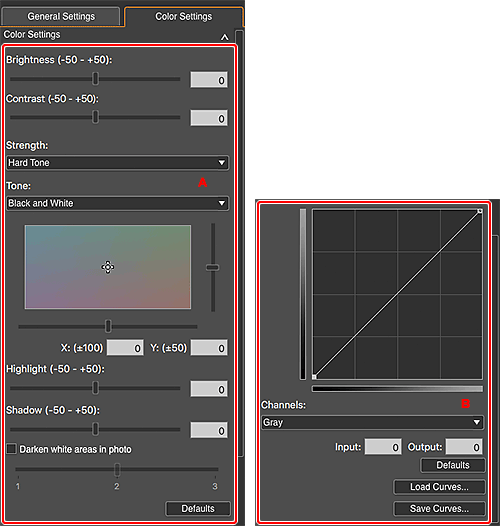Click the tone color gradient area
The height and width of the screenshot is (526, 500).
click(108, 267)
